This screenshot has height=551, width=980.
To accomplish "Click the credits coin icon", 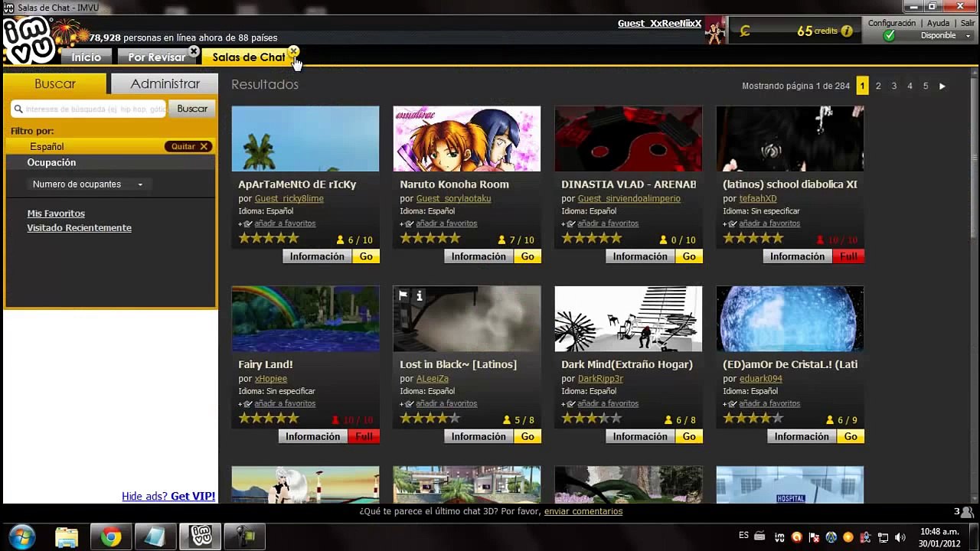I will 745,31.
